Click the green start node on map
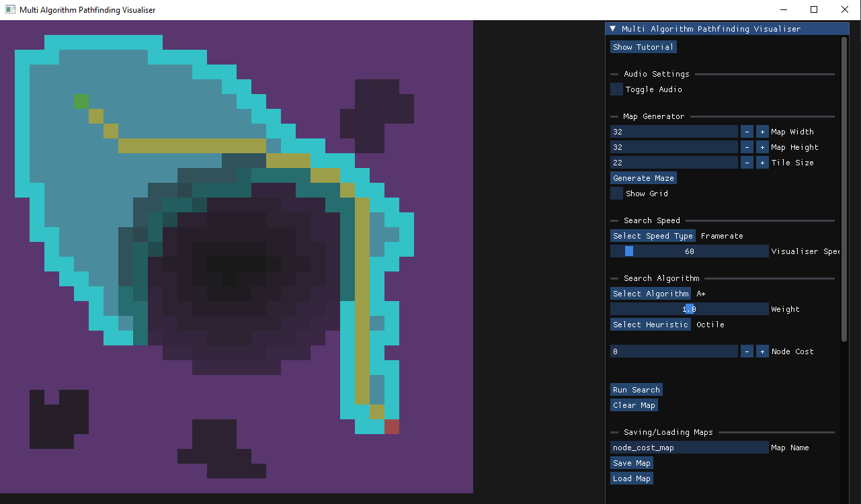Screen dimensions: 861x504 [x=81, y=101]
